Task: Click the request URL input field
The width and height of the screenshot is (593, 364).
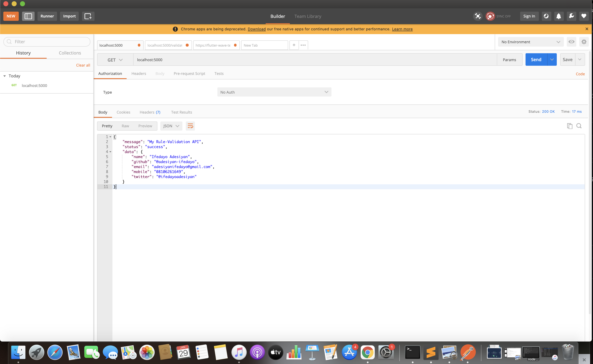Action: [313, 60]
